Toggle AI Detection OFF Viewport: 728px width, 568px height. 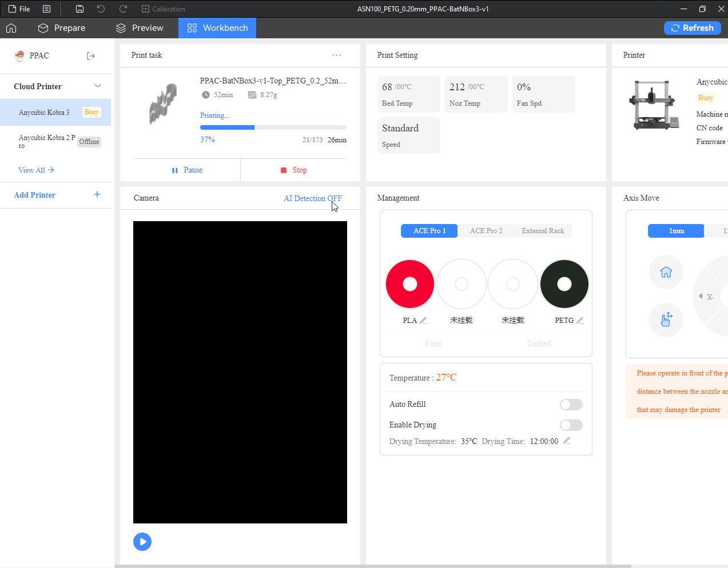tap(313, 198)
